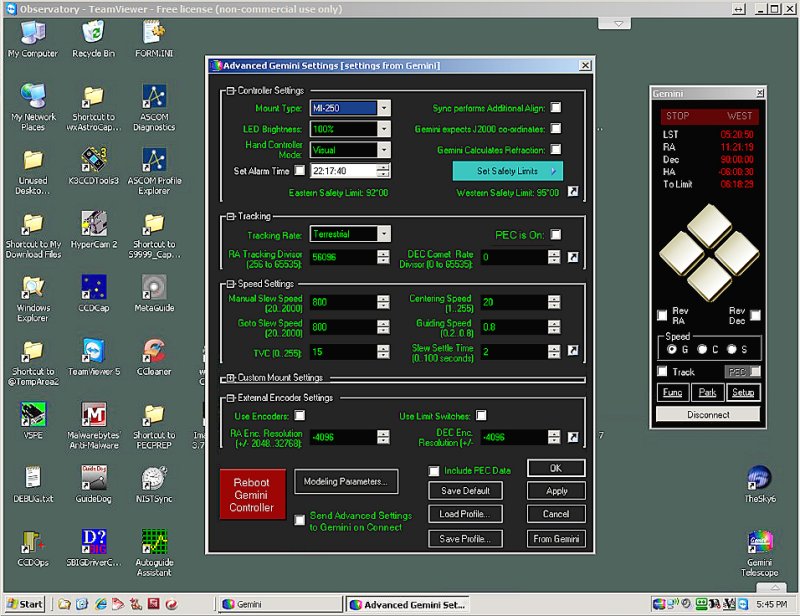The height and width of the screenshot is (616, 800).
Task: Open Modeling Parameters dialog
Action: [x=346, y=481]
